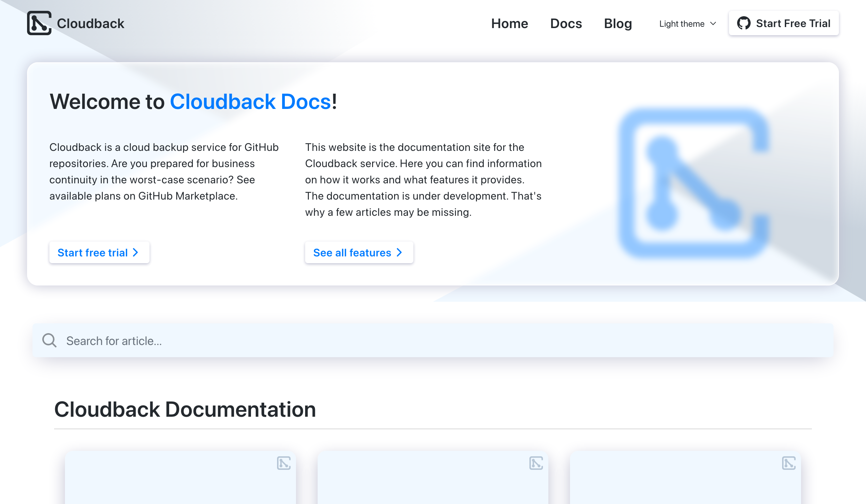Click the magnifying glass search icon
Image resolution: width=866 pixels, height=504 pixels.
click(x=49, y=341)
